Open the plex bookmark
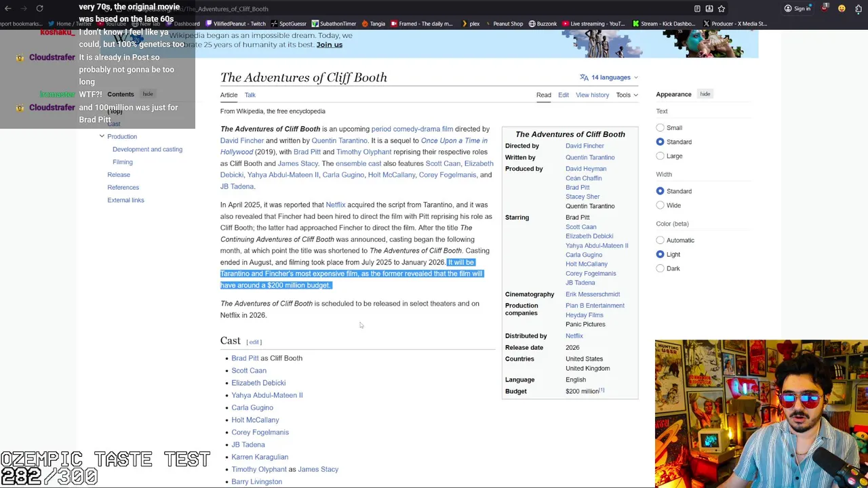Screen dimensions: 868x488 click(x=470, y=24)
